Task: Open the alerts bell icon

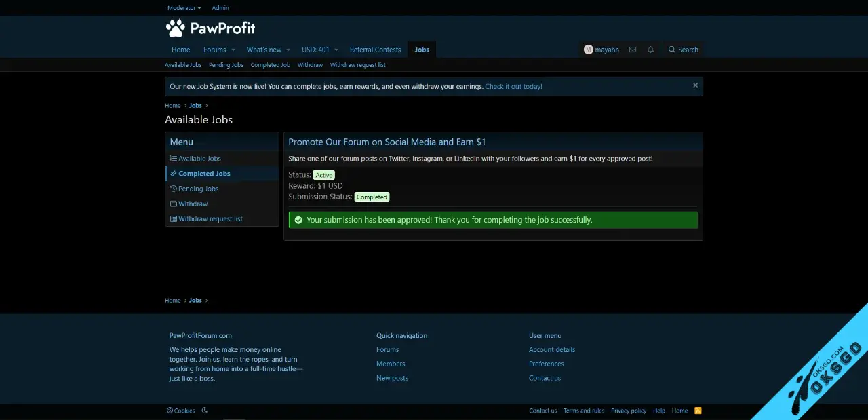Action: click(x=651, y=50)
